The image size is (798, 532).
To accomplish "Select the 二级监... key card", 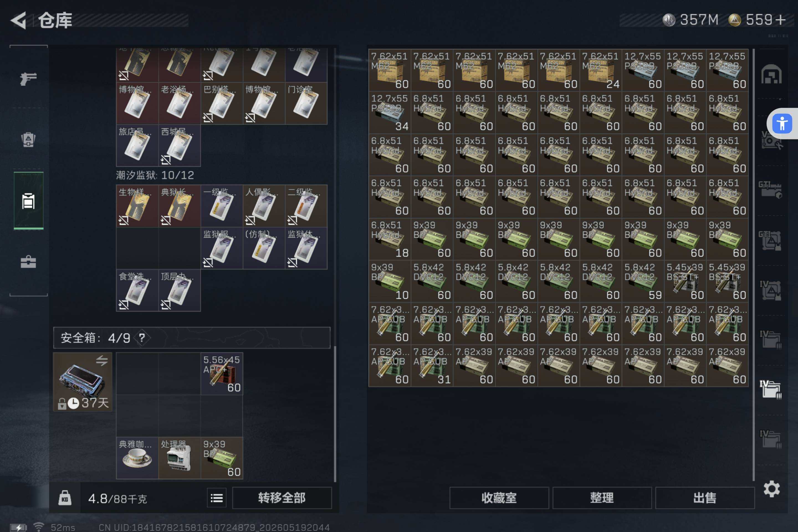I will coord(306,206).
